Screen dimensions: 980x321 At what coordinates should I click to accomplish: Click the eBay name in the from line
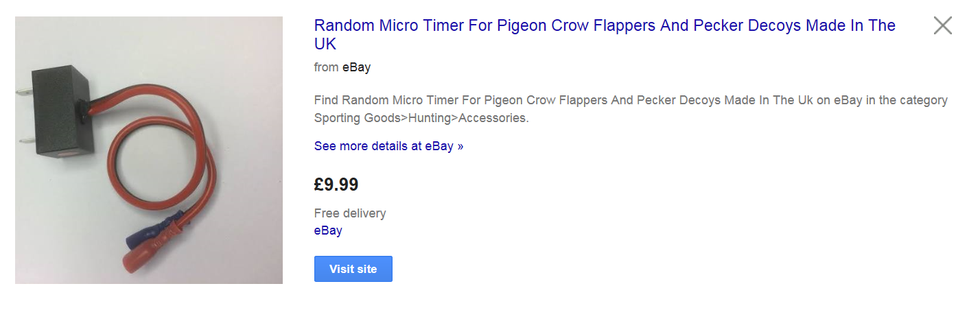(x=356, y=67)
